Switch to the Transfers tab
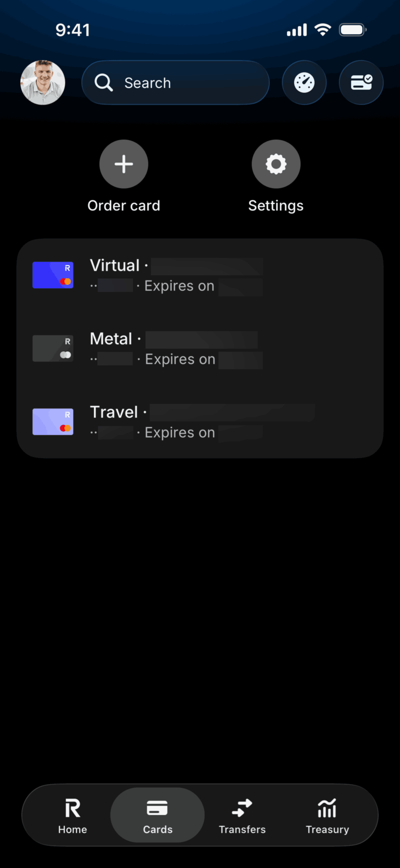 [x=242, y=816]
